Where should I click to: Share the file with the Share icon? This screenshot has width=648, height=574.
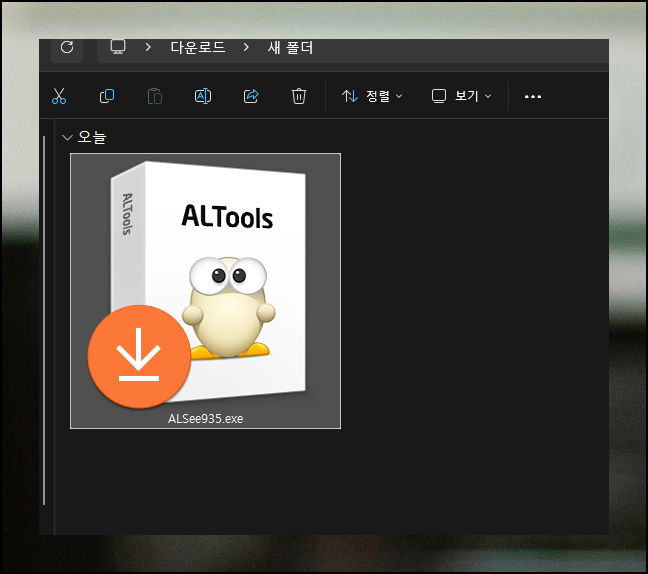(251, 96)
